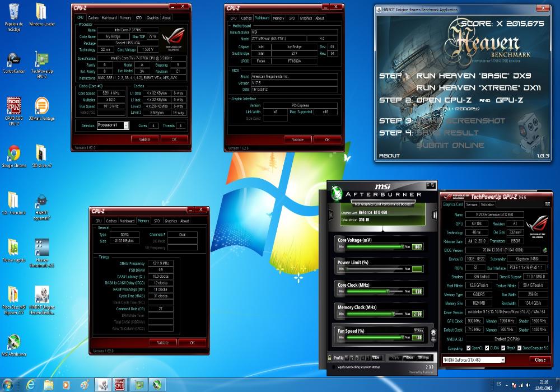
Task: Click Validate in the CPU-Z Memory window
Action: pyautogui.click(x=162, y=342)
